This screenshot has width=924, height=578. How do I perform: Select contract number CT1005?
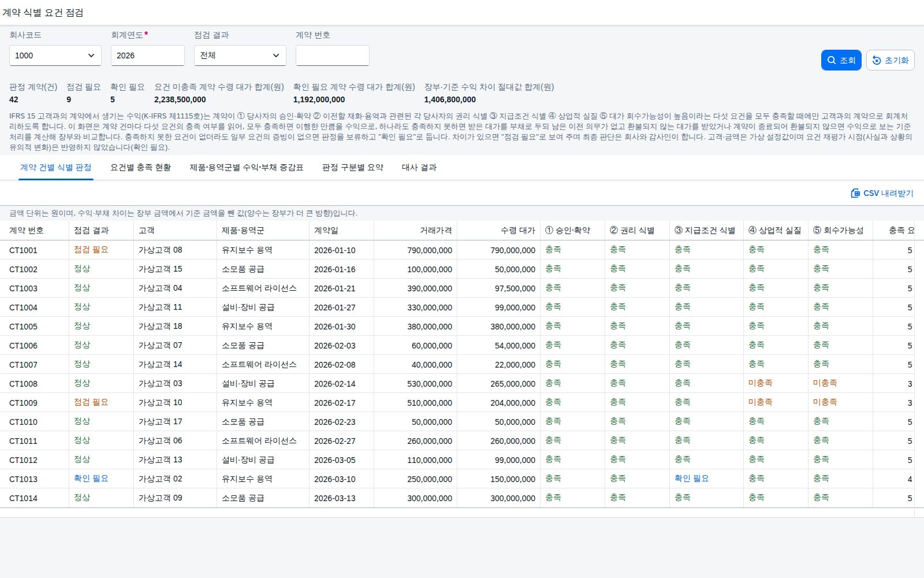point(23,327)
